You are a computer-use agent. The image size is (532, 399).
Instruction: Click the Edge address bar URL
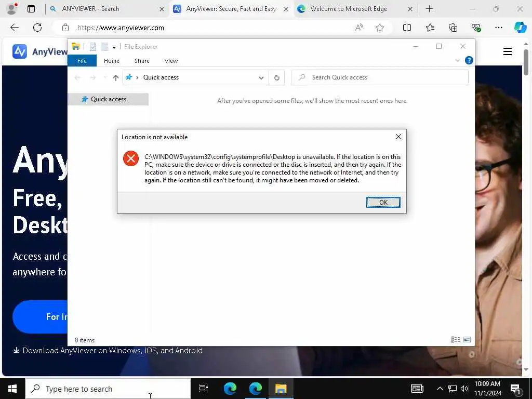pyautogui.click(x=121, y=28)
